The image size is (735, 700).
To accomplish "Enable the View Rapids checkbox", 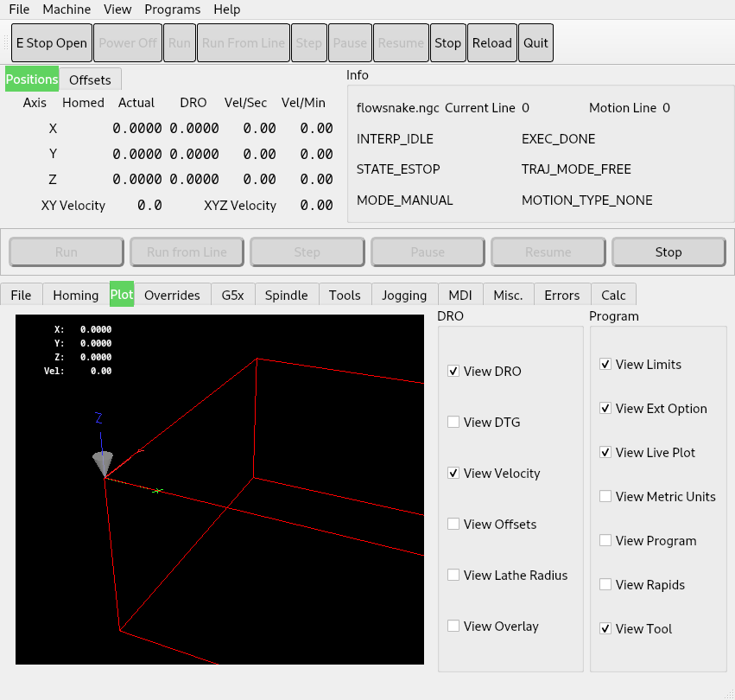I will (605, 584).
